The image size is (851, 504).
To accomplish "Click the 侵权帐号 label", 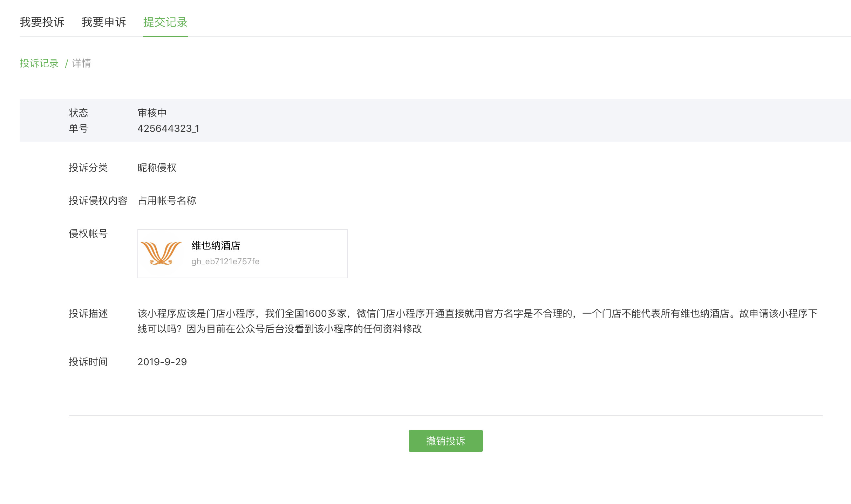I will coord(88,233).
